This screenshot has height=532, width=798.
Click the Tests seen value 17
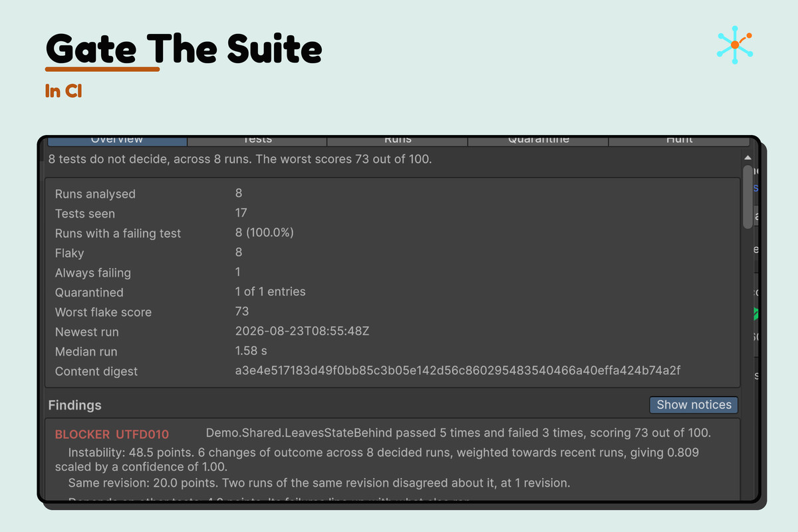tap(241, 213)
